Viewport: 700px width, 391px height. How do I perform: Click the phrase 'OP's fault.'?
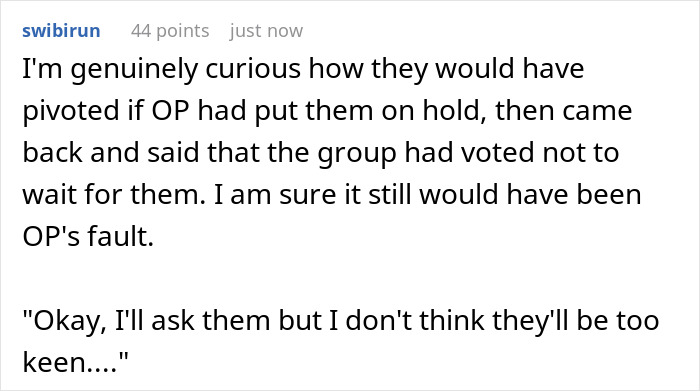tap(88, 236)
